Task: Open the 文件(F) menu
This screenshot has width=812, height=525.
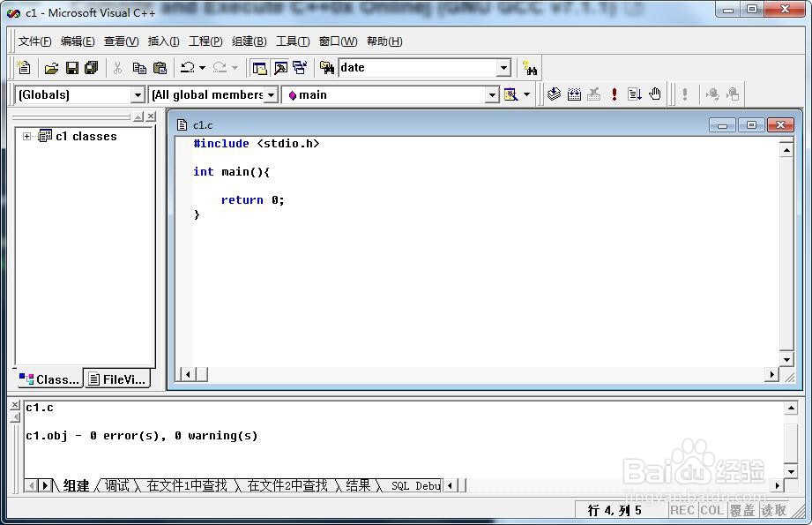Action: pyautogui.click(x=34, y=41)
